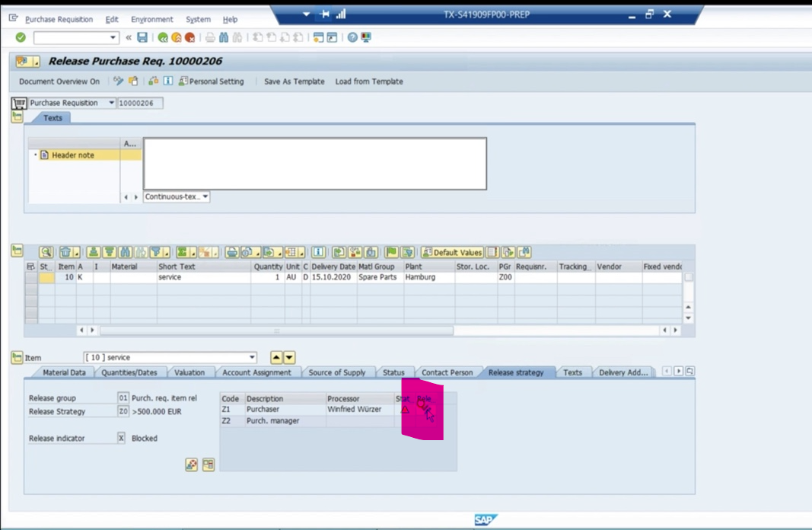The width and height of the screenshot is (812, 530).
Task: Click the requisition number field 10000206
Action: point(140,103)
